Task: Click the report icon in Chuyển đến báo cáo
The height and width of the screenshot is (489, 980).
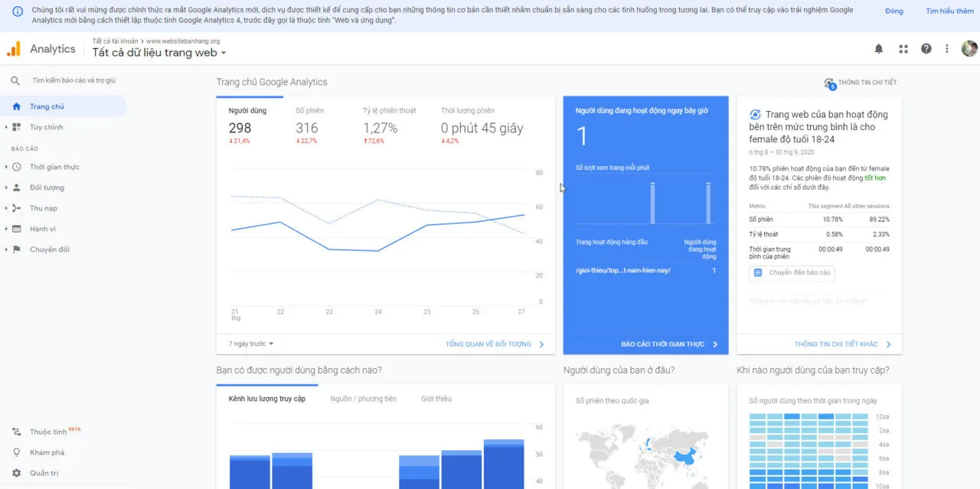Action: (758, 272)
